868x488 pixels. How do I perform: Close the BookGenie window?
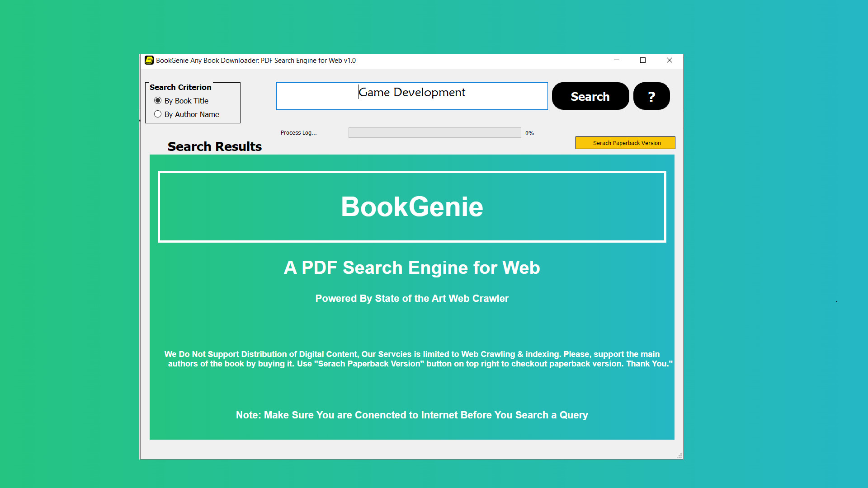click(x=670, y=60)
